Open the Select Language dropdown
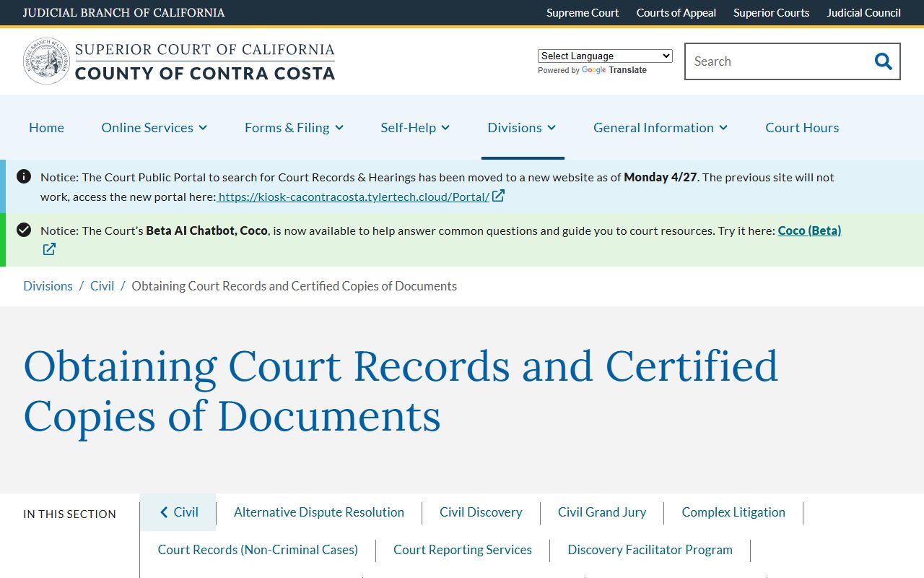The height and width of the screenshot is (578, 924). pyautogui.click(x=605, y=56)
